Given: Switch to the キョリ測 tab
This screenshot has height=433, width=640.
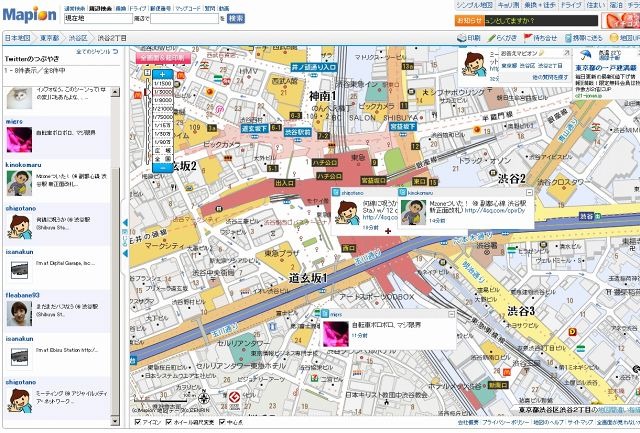Looking at the screenshot, I should point(508,5).
